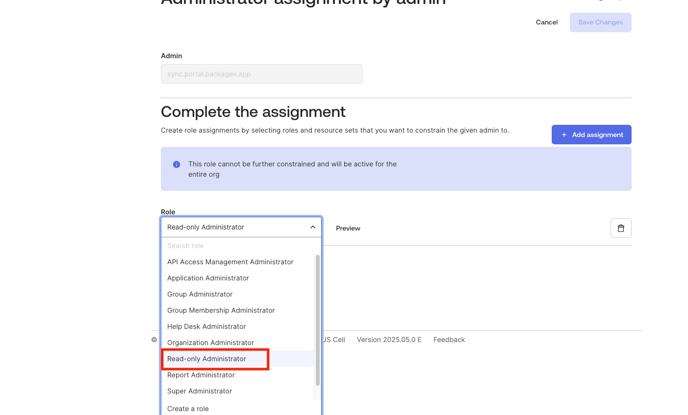Delete the role assignment with trash icon

click(620, 228)
